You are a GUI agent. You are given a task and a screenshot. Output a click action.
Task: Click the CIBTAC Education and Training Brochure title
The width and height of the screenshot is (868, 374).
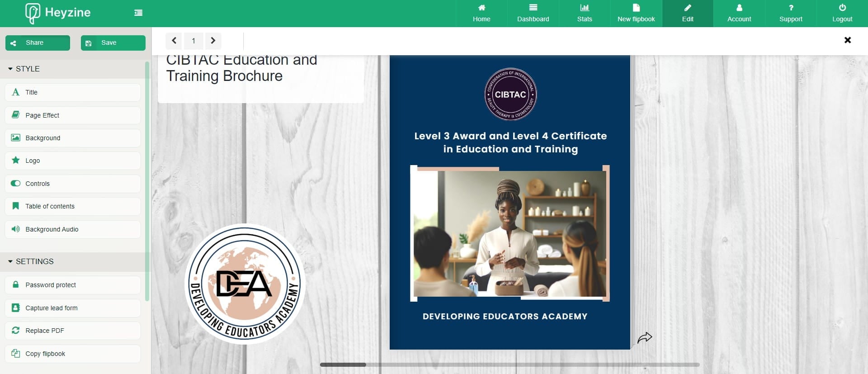pyautogui.click(x=242, y=68)
